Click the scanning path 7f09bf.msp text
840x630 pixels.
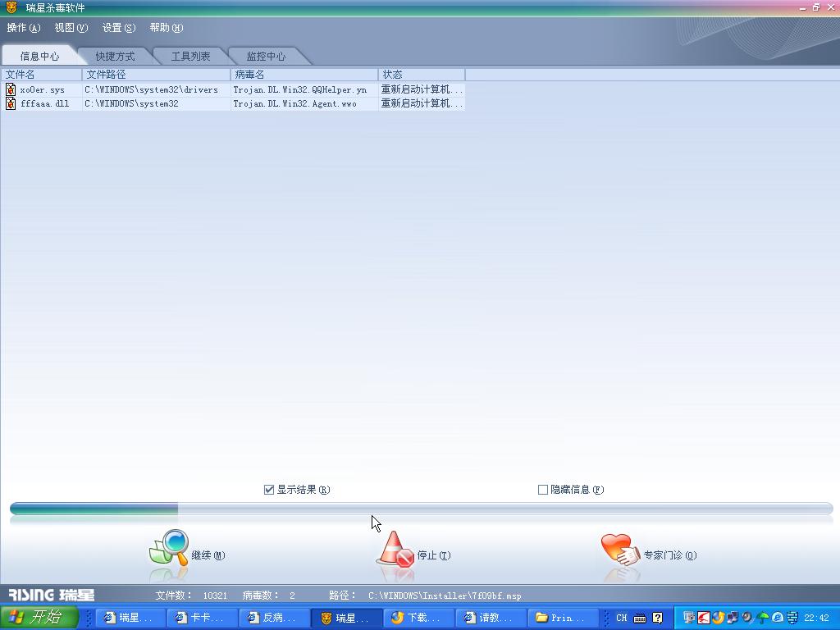(445, 596)
